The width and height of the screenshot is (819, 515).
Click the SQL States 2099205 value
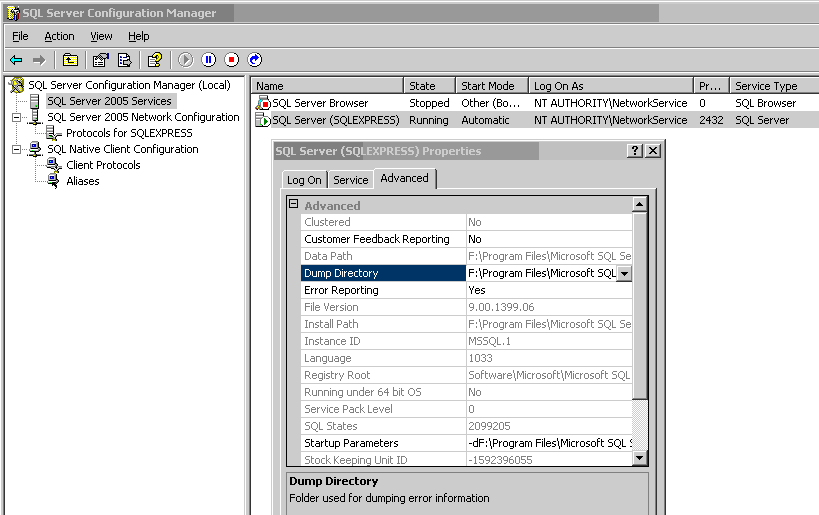(489, 426)
